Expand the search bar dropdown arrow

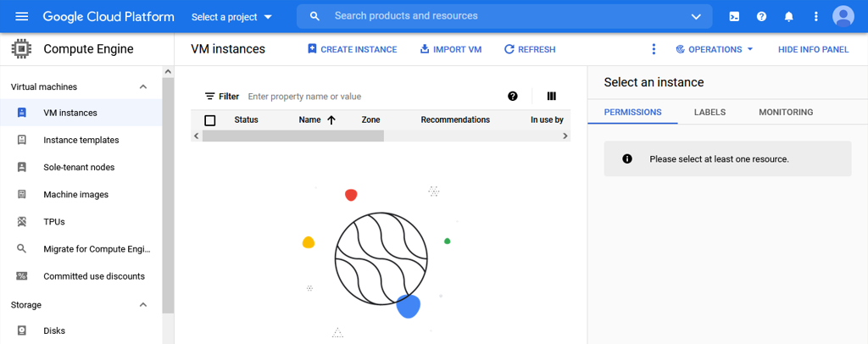pyautogui.click(x=697, y=17)
